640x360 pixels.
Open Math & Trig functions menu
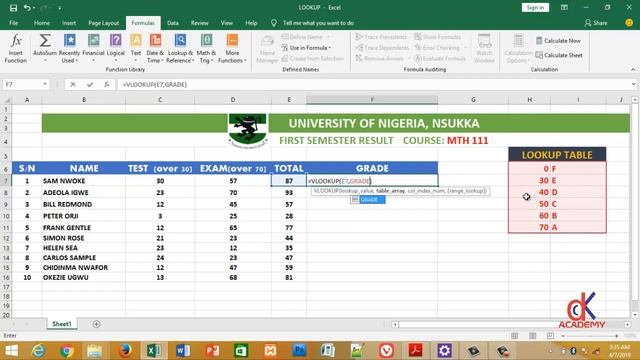[x=206, y=49]
